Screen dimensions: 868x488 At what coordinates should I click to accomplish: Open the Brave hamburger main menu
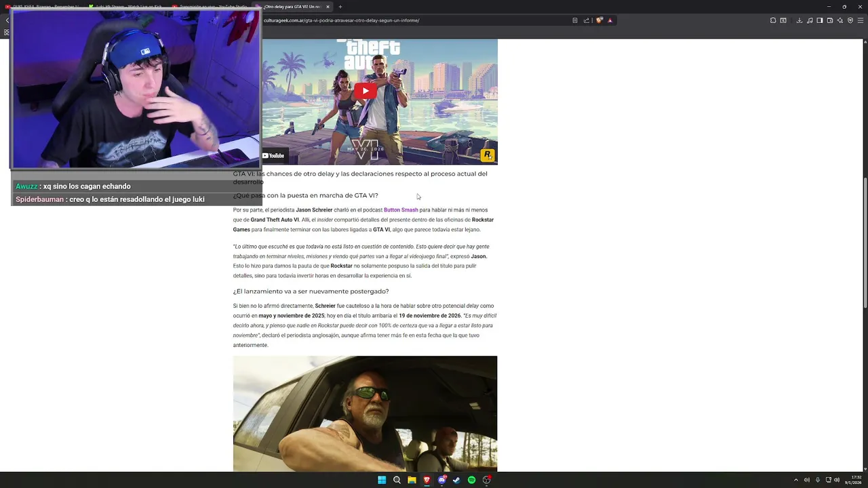point(861,20)
